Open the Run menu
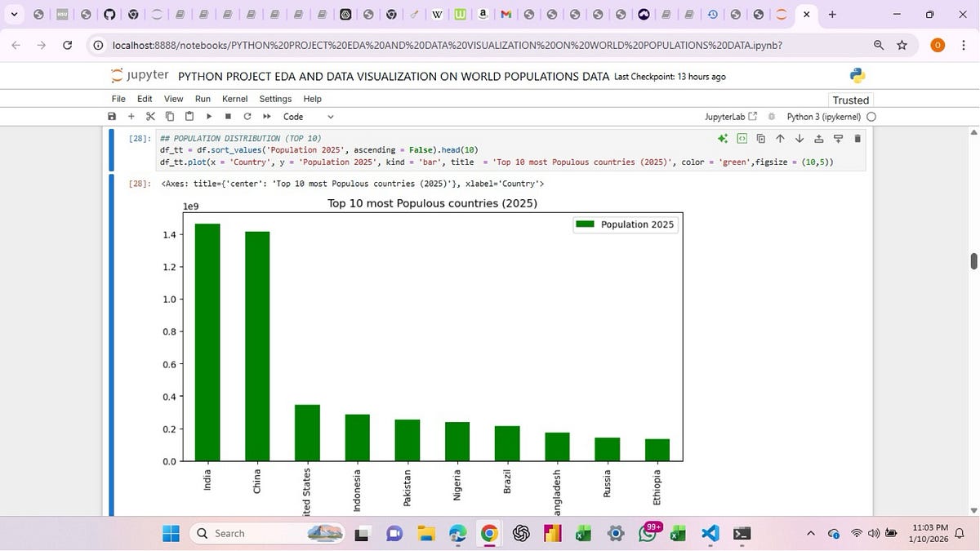This screenshot has width=980, height=551. click(x=203, y=99)
